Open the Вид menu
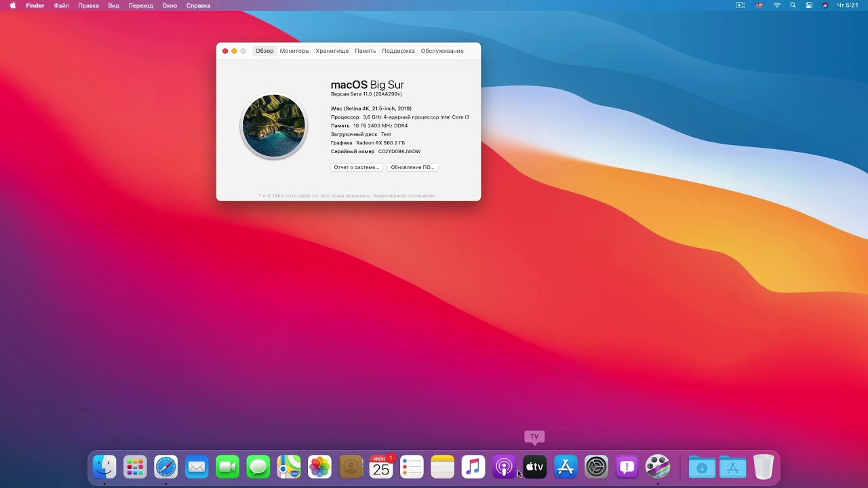 (x=114, y=5)
